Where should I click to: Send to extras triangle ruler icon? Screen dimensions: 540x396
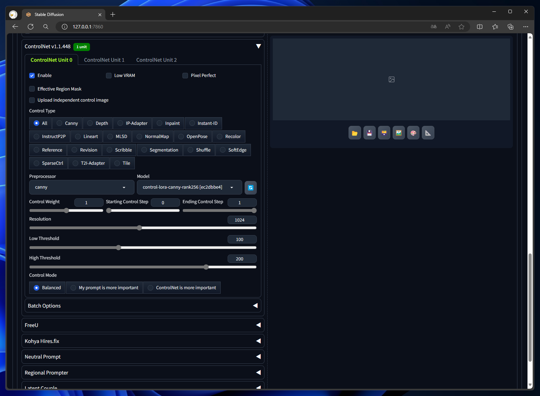click(428, 133)
